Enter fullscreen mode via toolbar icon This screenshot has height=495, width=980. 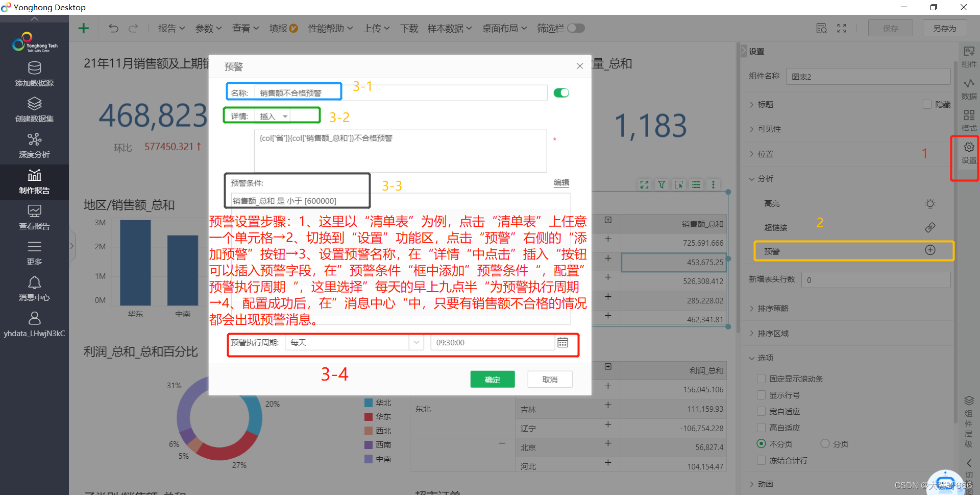(x=842, y=28)
